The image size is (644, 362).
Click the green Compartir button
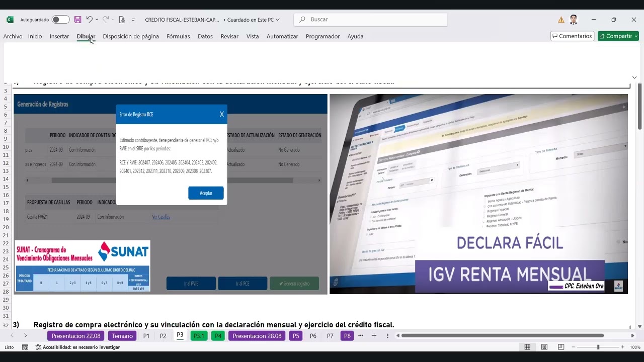[618, 36]
